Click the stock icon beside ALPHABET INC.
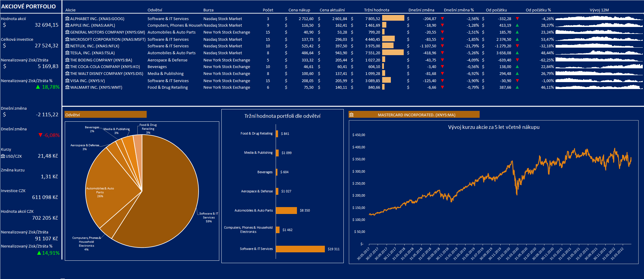 pos(67,19)
